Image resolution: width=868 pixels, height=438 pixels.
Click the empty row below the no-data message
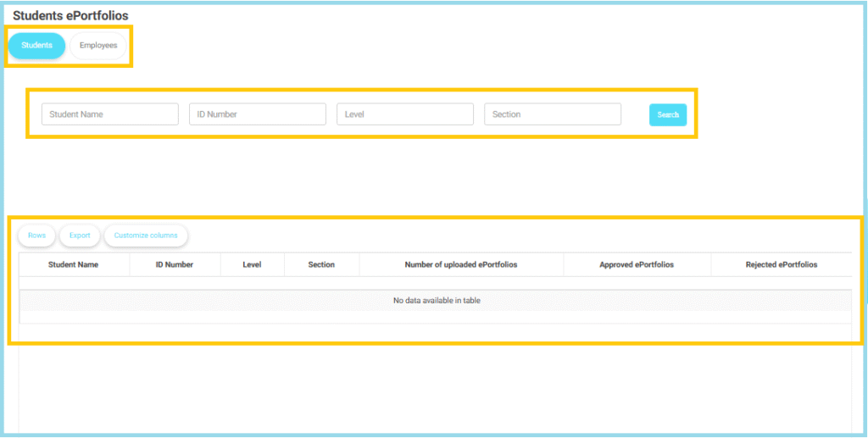436,317
